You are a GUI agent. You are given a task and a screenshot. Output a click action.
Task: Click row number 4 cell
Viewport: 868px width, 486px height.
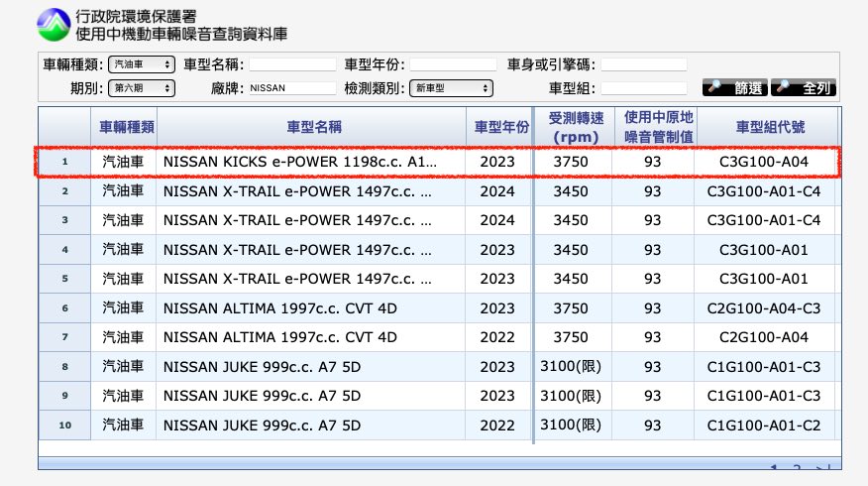coord(64,250)
